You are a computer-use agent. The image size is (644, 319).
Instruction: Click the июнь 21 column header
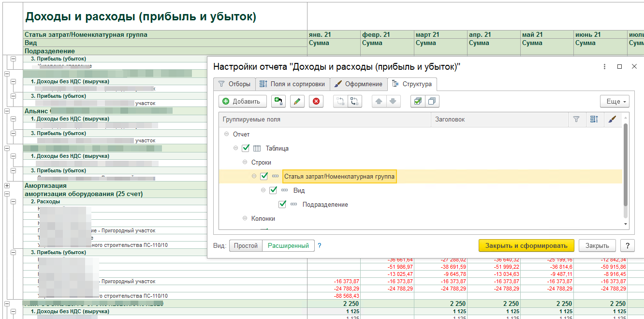tap(600, 35)
